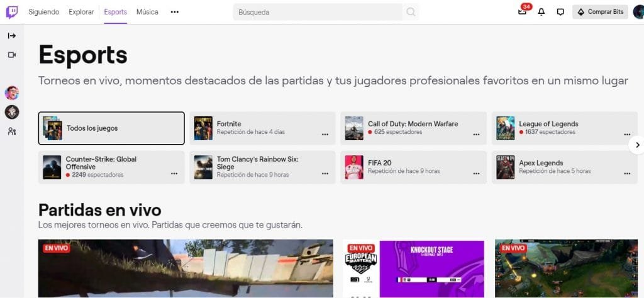Open Call of Duty card options dots
644x298 pixels.
point(476,134)
